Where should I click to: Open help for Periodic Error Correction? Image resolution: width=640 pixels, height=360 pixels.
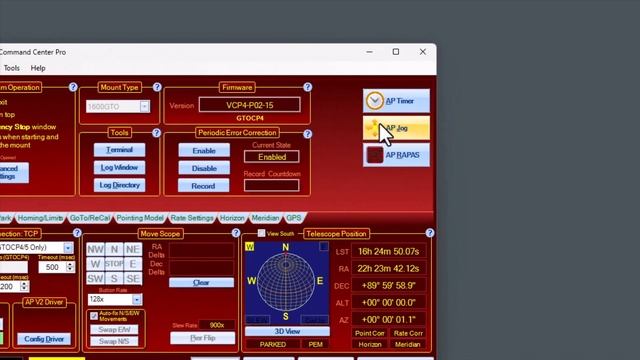pos(307,134)
